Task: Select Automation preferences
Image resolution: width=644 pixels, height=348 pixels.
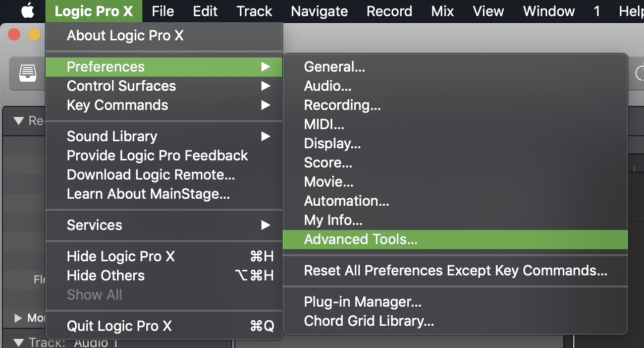Action: [x=346, y=201]
